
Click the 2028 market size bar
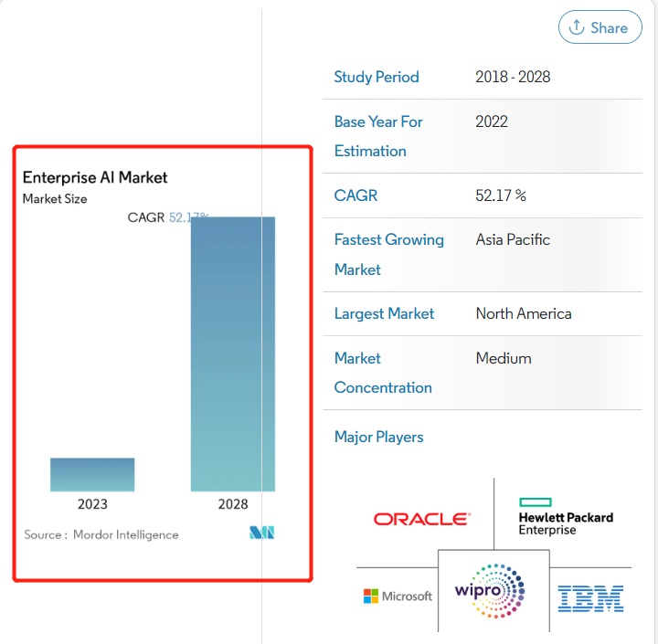point(232,354)
